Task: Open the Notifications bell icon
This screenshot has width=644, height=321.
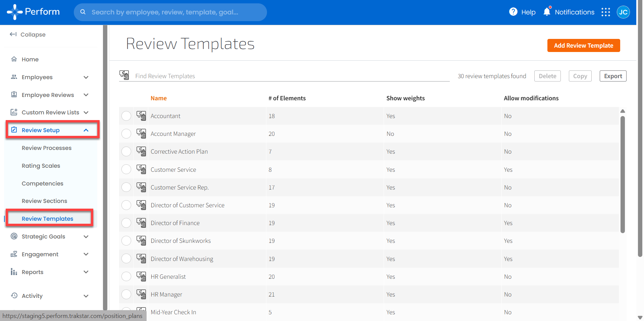Action: pos(547,12)
